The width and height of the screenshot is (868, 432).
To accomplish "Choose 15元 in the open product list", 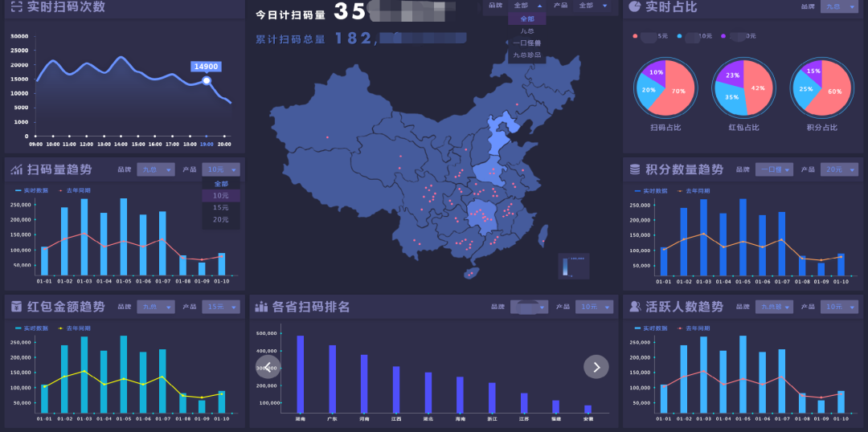I will (x=220, y=207).
